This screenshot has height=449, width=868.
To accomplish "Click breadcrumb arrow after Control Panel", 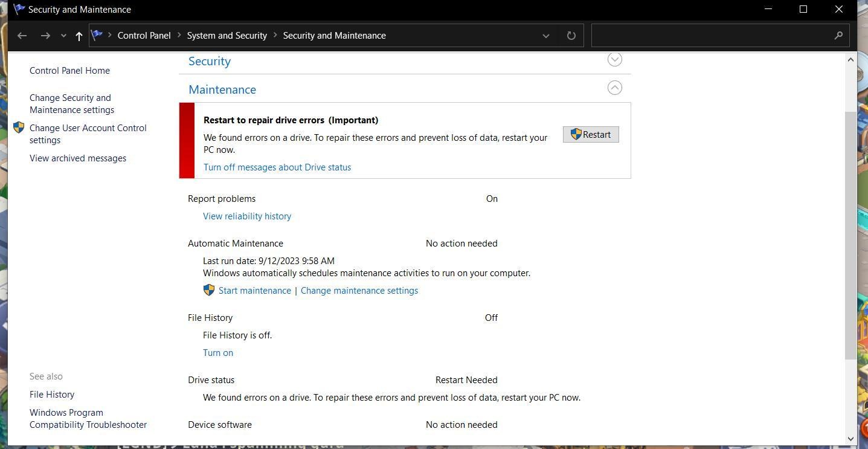I will click(179, 35).
